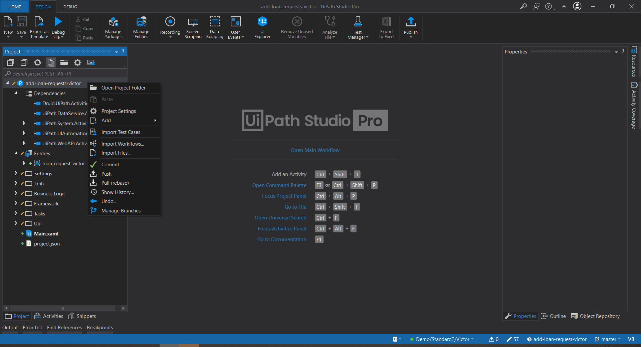This screenshot has width=644, height=347.
Task: Click the Publish icon
Action: 411,22
